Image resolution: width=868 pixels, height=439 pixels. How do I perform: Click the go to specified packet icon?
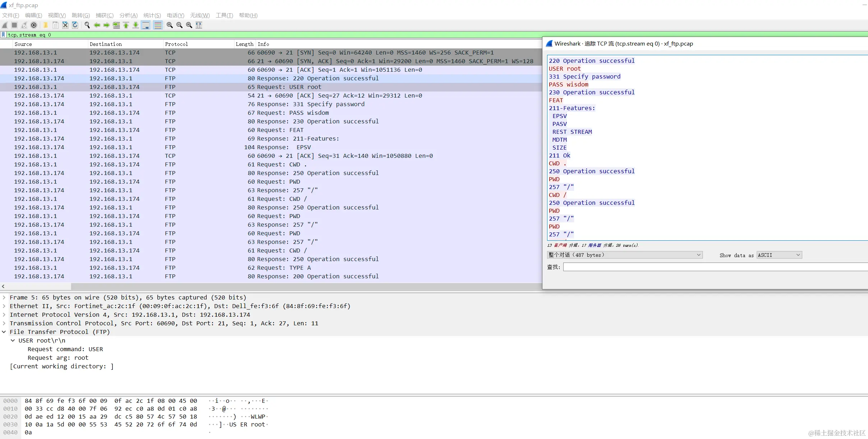(x=116, y=25)
